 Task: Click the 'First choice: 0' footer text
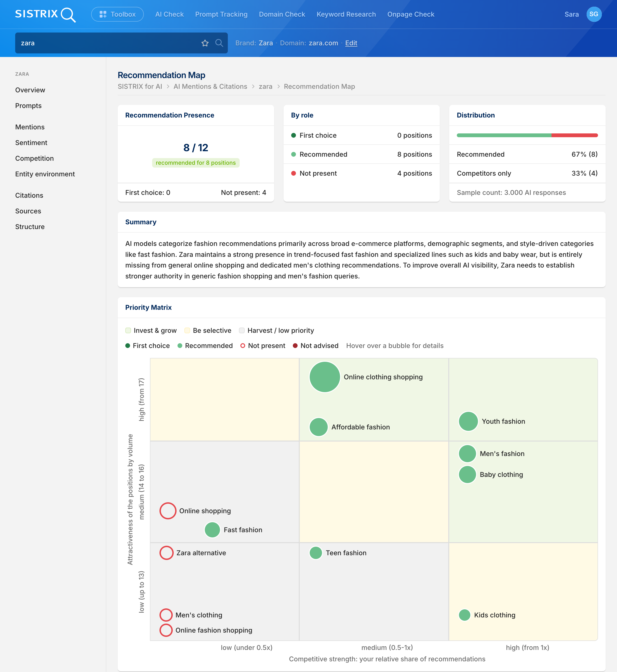coord(148,193)
